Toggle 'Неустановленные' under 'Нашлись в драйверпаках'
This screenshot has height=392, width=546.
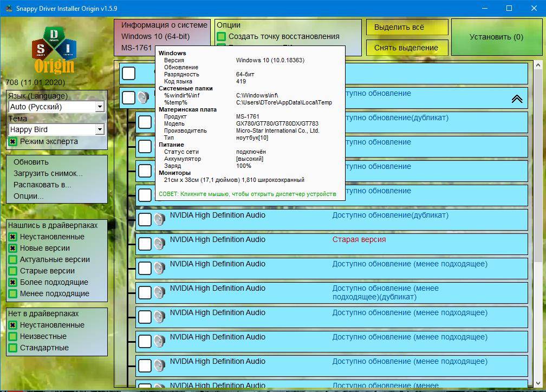coord(12,237)
